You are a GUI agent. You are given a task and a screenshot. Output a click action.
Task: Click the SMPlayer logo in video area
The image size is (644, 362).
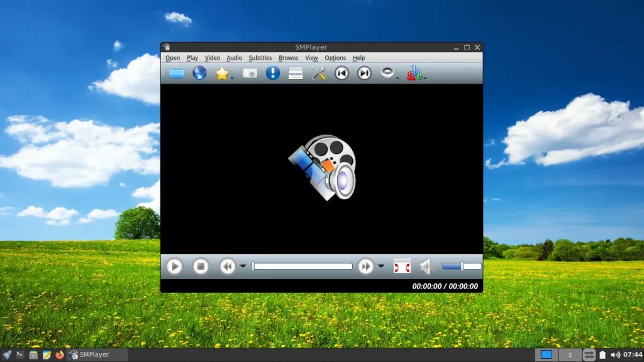[323, 167]
